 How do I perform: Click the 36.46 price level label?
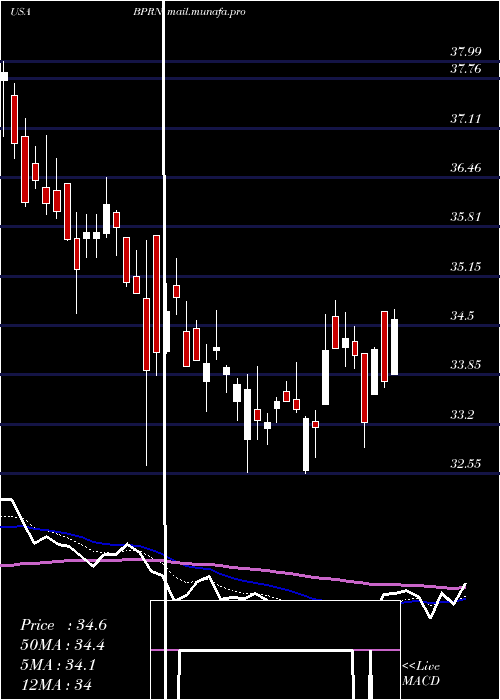point(466,168)
